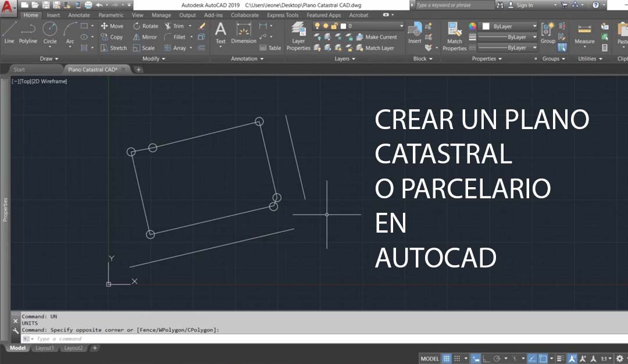Expand the Annotation panel
The image size is (628, 364).
coord(247,59)
